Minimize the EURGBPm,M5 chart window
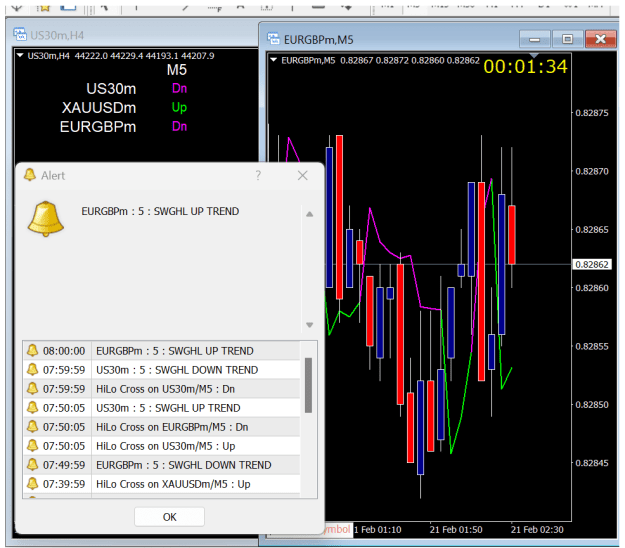This screenshot has height=548, width=625. click(535, 39)
